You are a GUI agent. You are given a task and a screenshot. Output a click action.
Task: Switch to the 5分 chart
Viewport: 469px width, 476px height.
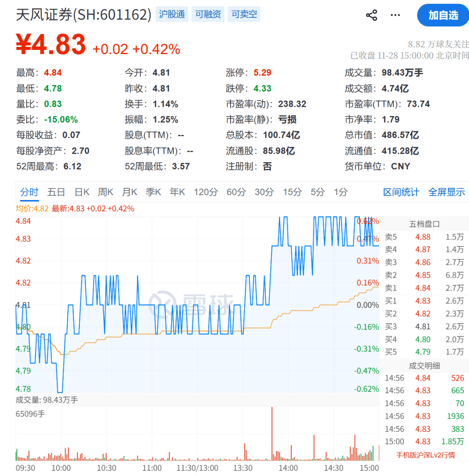point(317,192)
